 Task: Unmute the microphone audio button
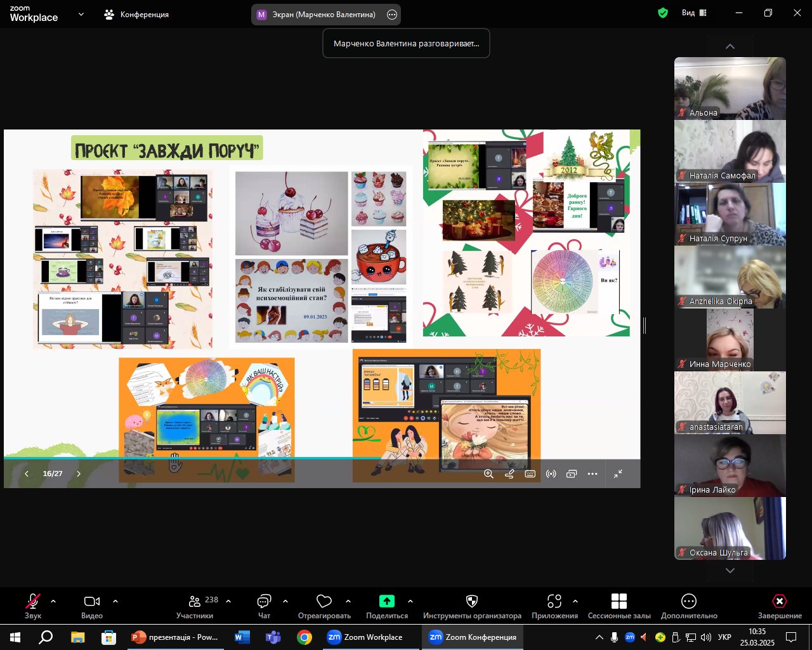(33, 606)
